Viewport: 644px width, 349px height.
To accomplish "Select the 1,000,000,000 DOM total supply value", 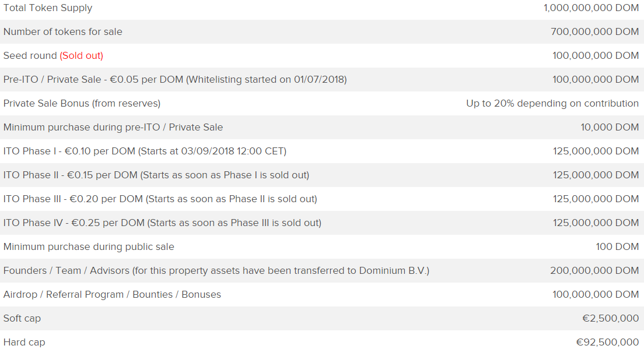I will (x=591, y=8).
